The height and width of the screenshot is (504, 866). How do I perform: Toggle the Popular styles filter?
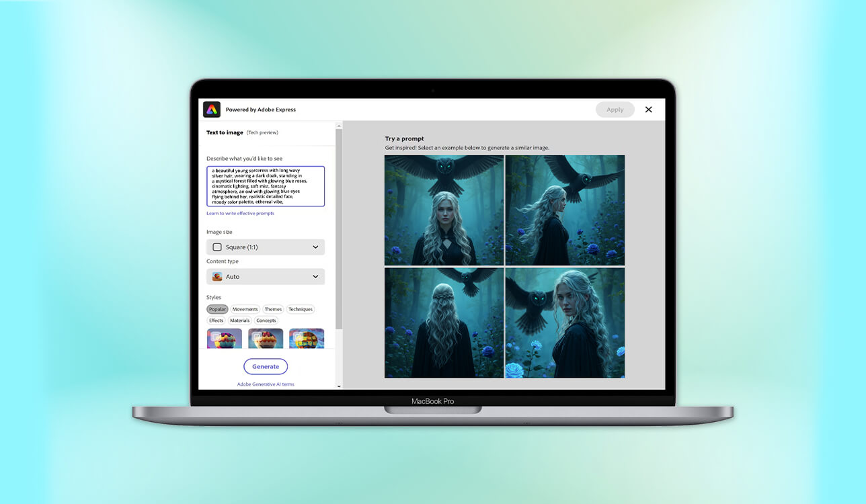click(216, 309)
